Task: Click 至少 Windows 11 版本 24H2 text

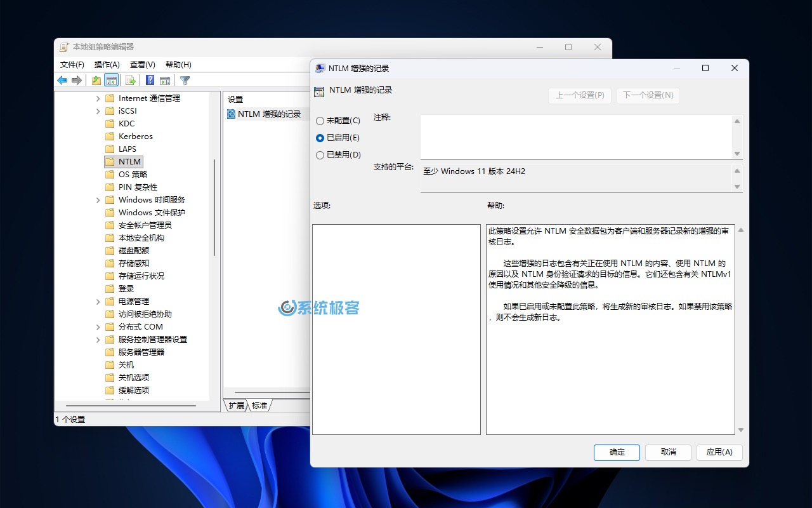Action: tap(474, 171)
